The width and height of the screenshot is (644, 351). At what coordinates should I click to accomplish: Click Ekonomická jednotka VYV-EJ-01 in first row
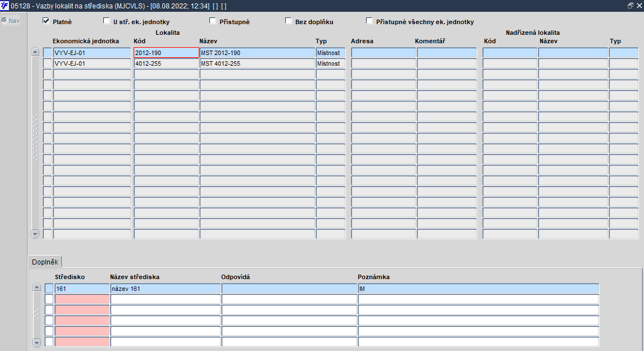(92, 53)
